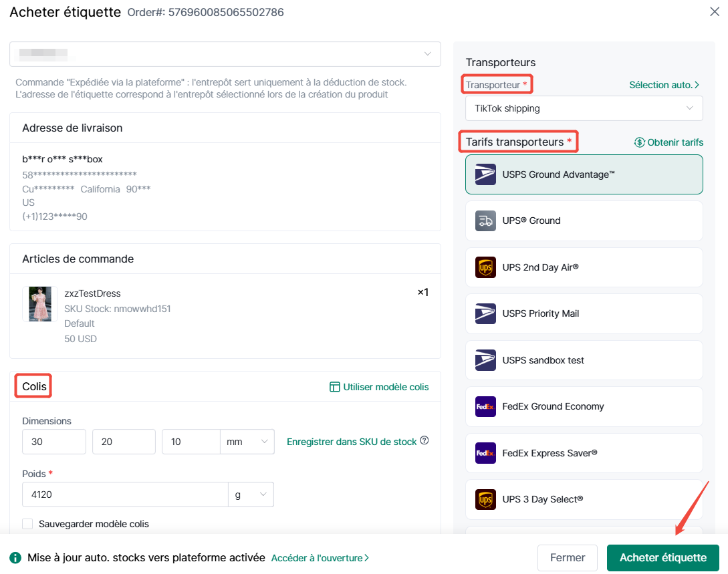Select UPS 3 Day Select rate
Viewport: 728px width, 574px height.
click(x=584, y=499)
